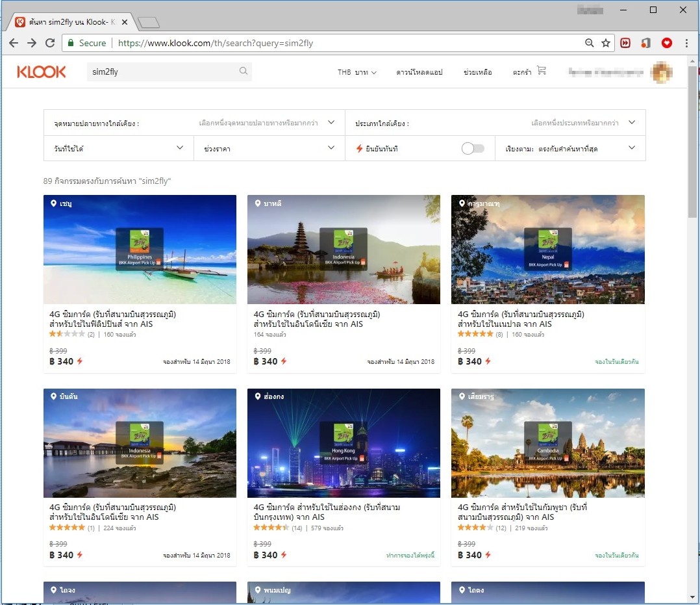Open the sort by dropdown
Image resolution: width=700 pixels, height=605 pixels.
point(570,148)
